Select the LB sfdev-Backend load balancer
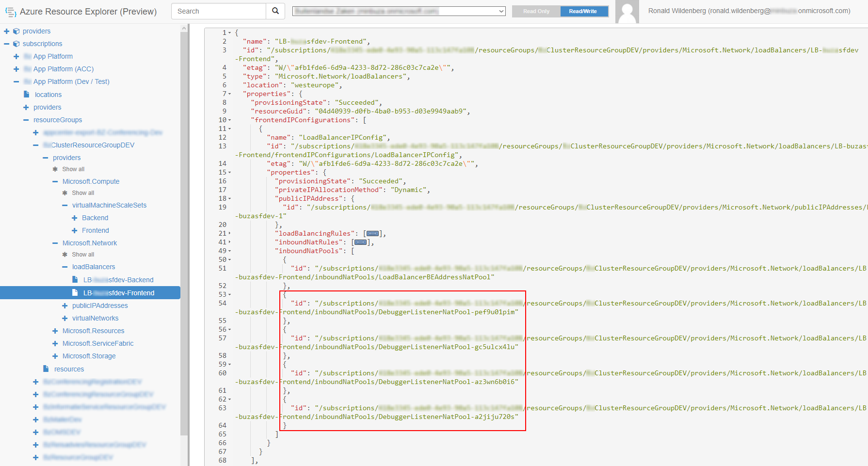The image size is (868, 466). coord(118,280)
